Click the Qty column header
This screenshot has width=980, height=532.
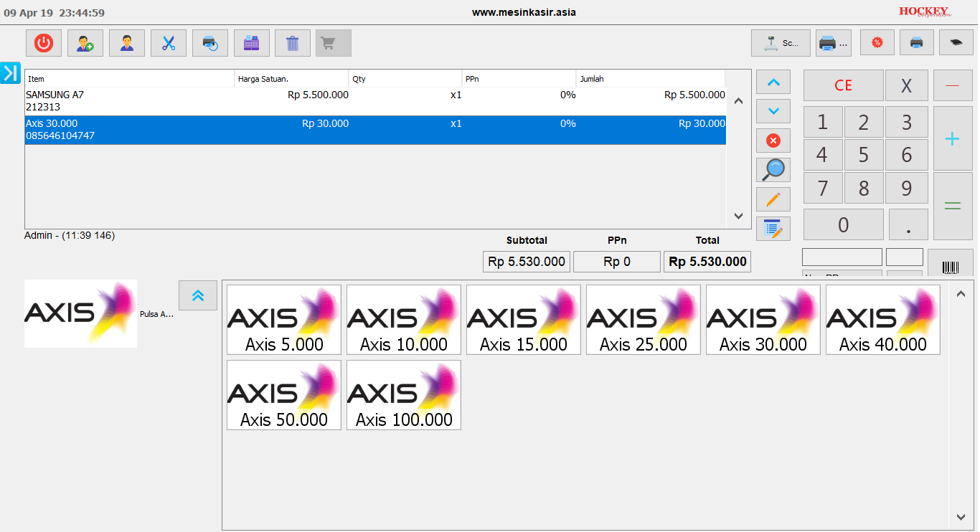(x=405, y=79)
